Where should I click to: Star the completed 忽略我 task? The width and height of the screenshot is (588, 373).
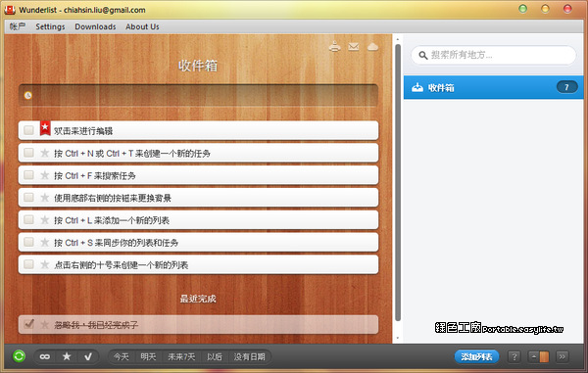coord(45,325)
